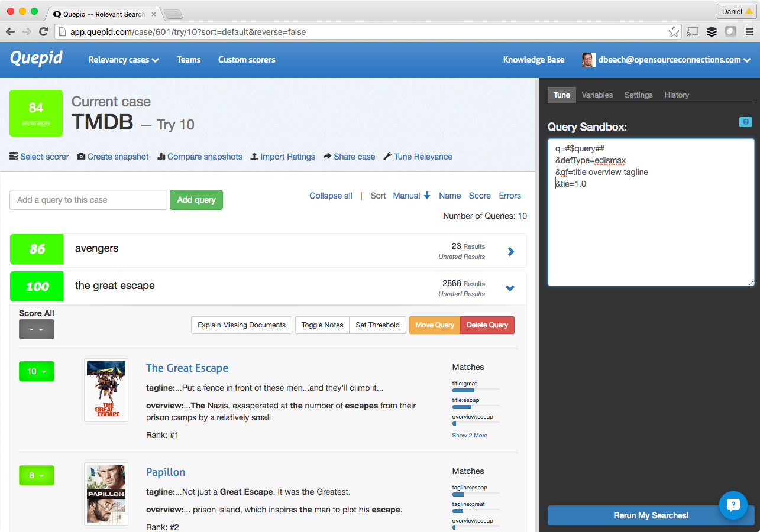The width and height of the screenshot is (760, 532).
Task: Open Teams in the navigation bar
Action: pos(189,60)
